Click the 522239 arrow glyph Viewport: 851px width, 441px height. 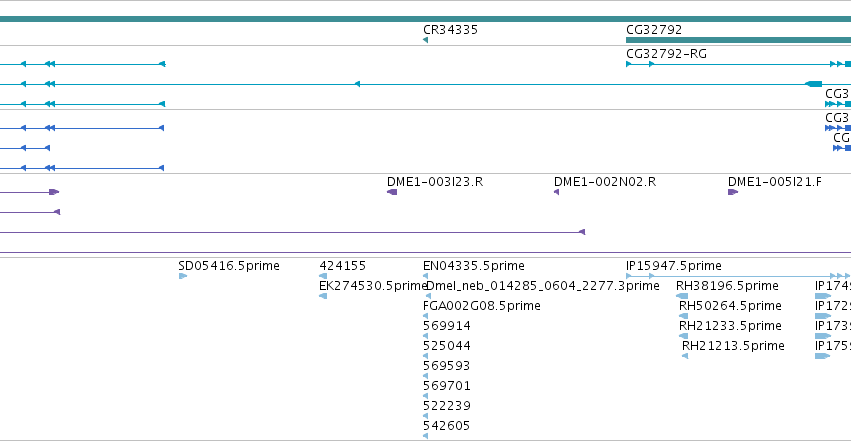426,416
